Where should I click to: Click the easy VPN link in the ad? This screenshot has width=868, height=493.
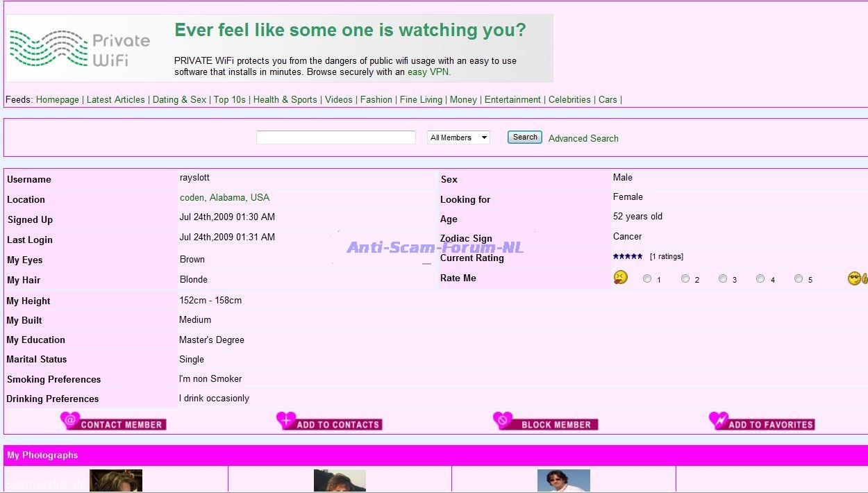point(428,72)
